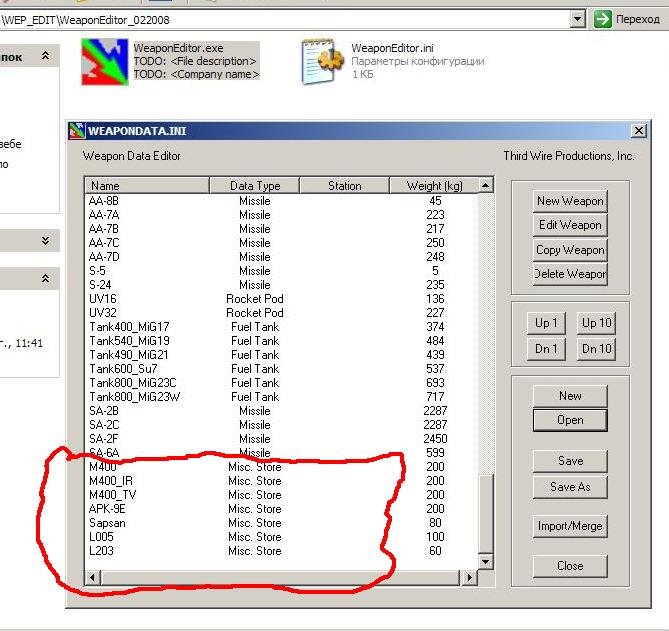669x631 pixels.
Task: Select the SA-2C missile row
Action: pos(281,425)
